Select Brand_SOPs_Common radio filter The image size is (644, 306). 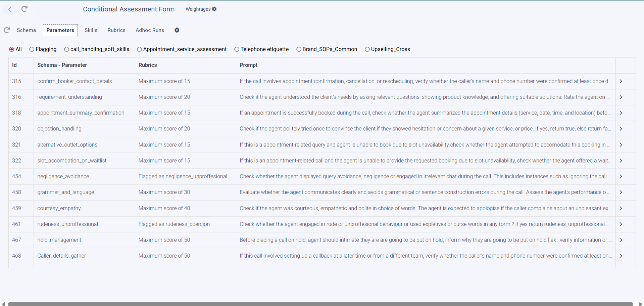click(299, 49)
